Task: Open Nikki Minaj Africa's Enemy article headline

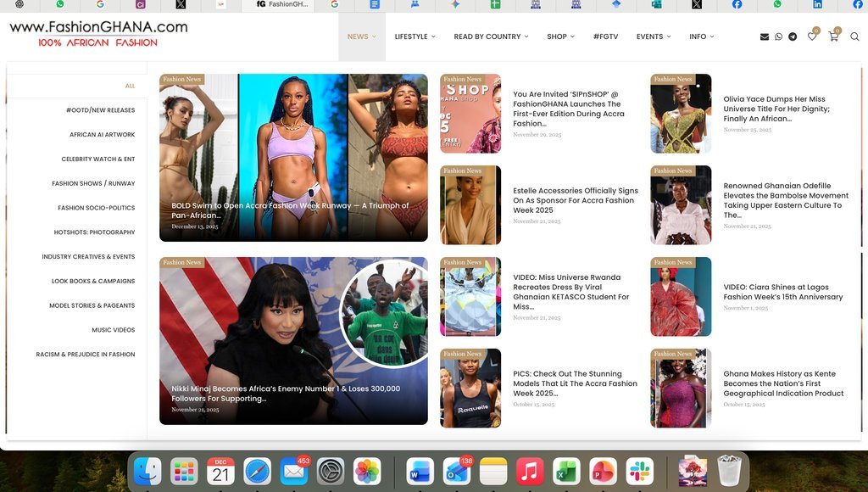Action: coord(286,394)
